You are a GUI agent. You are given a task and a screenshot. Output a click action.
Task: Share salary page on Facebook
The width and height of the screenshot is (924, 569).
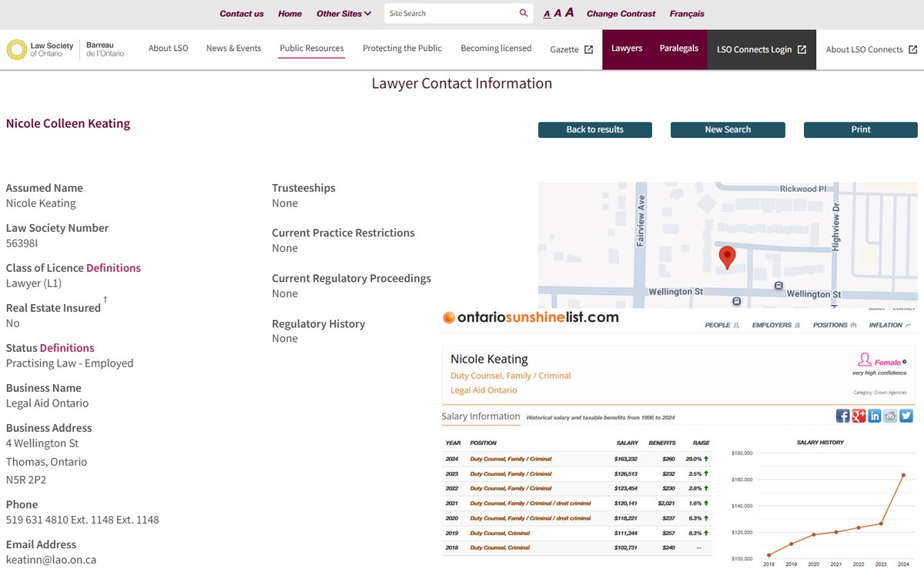click(842, 416)
